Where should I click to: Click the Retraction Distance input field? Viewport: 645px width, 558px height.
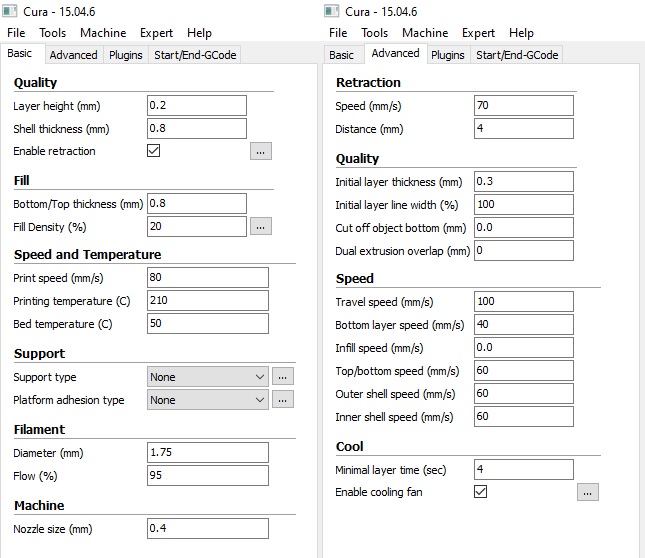pos(524,129)
